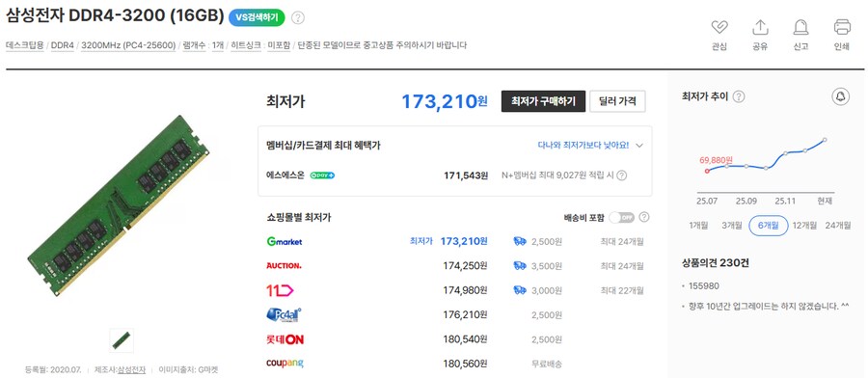Click 최저가 구매하기 button

point(543,101)
